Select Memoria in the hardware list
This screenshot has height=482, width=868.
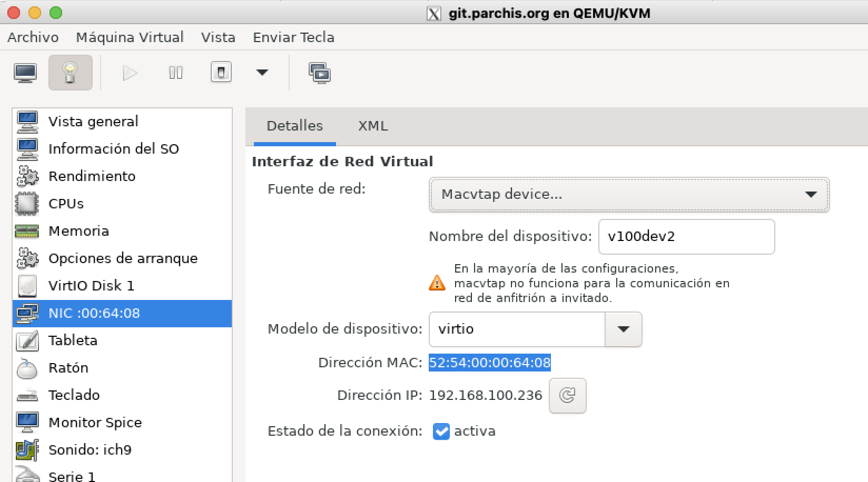point(122,231)
